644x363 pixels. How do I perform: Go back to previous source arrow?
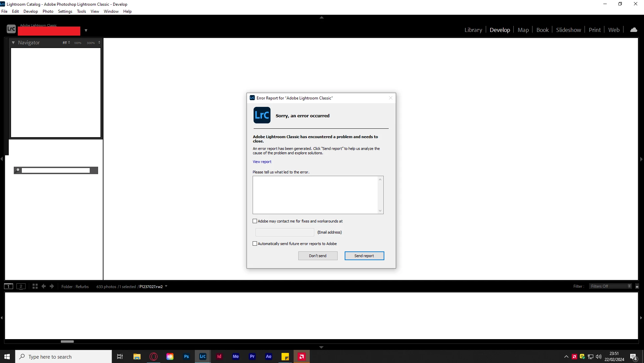[44, 286]
